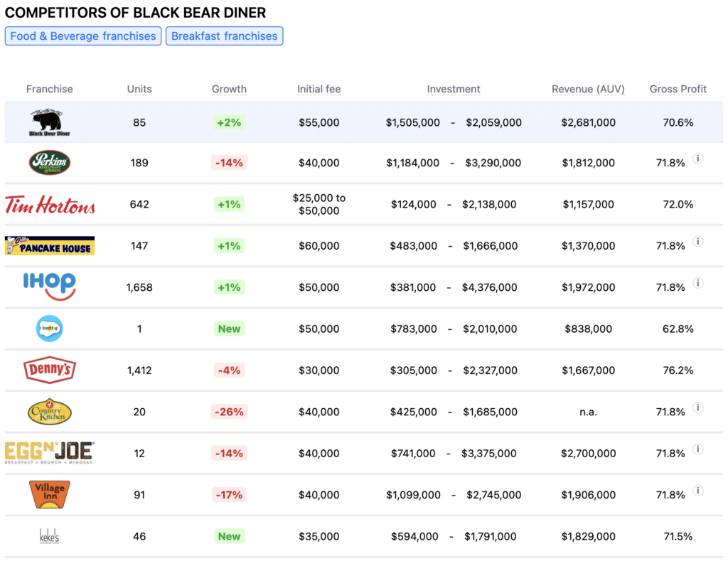Click the $1,906,000 revenue value
This screenshot has height=566, width=728.
coord(588,495)
